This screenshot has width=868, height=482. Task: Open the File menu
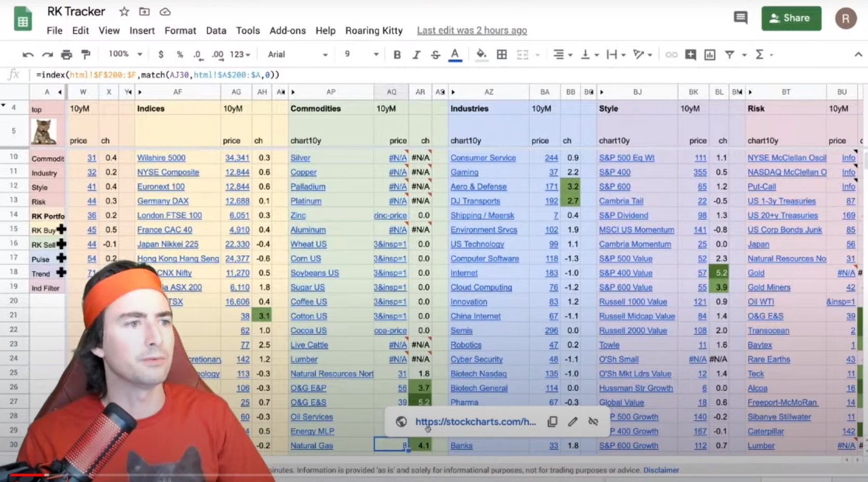coord(55,31)
